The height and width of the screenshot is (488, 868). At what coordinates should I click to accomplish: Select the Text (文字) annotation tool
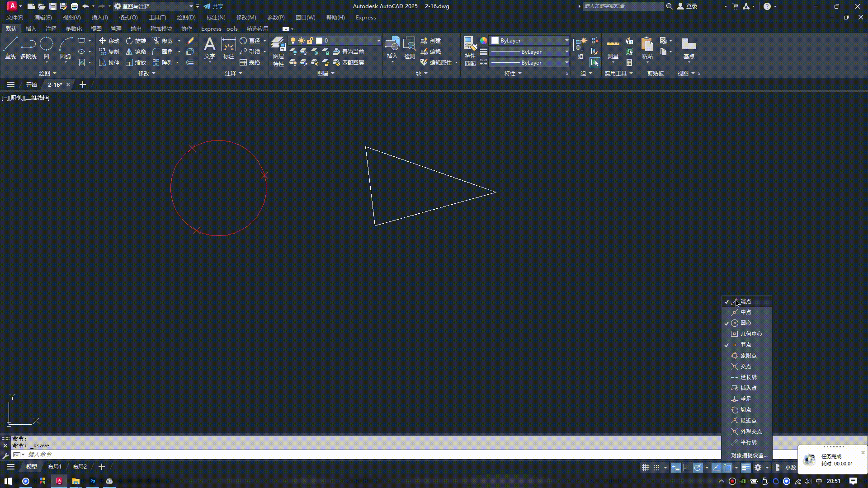(x=209, y=48)
